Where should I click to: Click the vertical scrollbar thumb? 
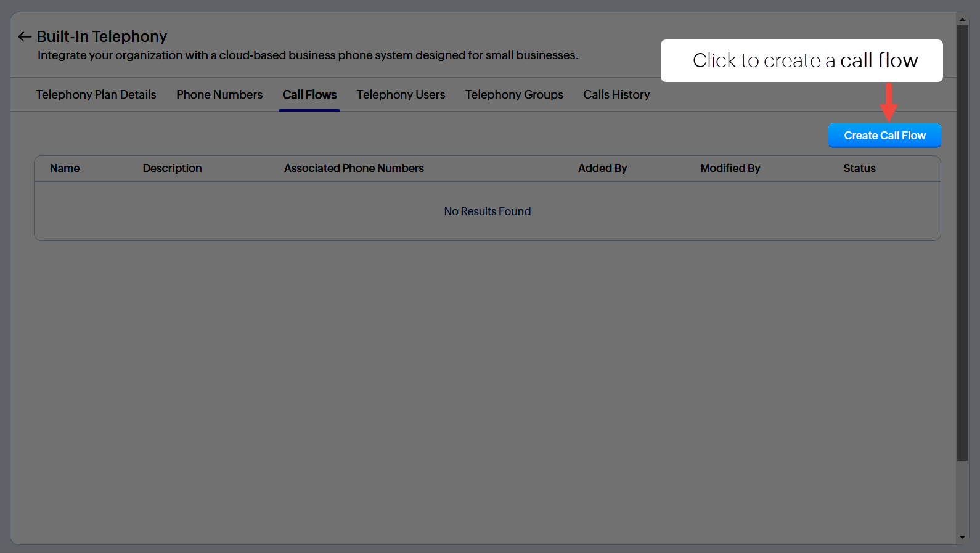click(962, 240)
